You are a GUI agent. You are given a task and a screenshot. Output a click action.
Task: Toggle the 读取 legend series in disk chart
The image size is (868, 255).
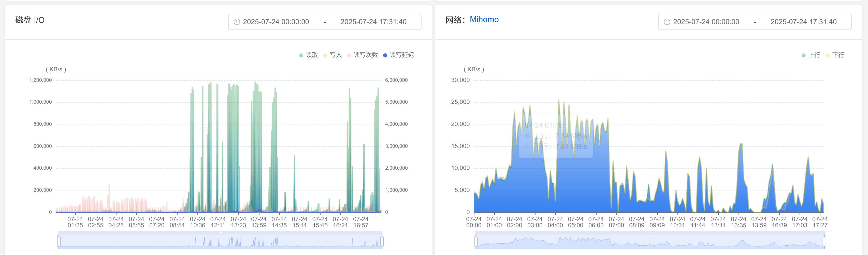309,55
